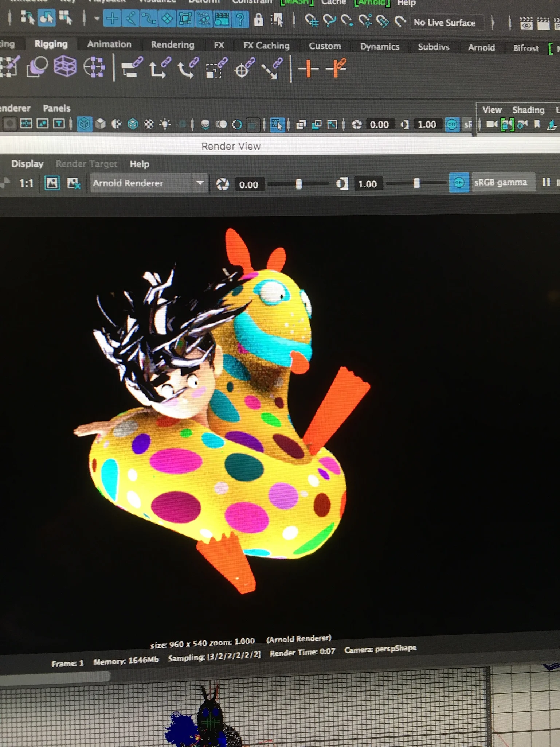The width and height of the screenshot is (560, 747).
Task: Click the blend shape shelf icon
Action: (x=37, y=66)
